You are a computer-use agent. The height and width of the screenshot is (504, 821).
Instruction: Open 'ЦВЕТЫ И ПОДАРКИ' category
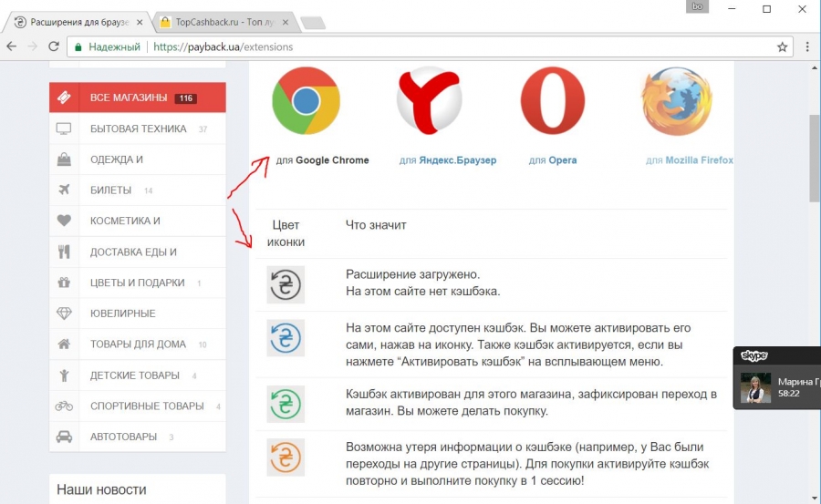tap(138, 283)
